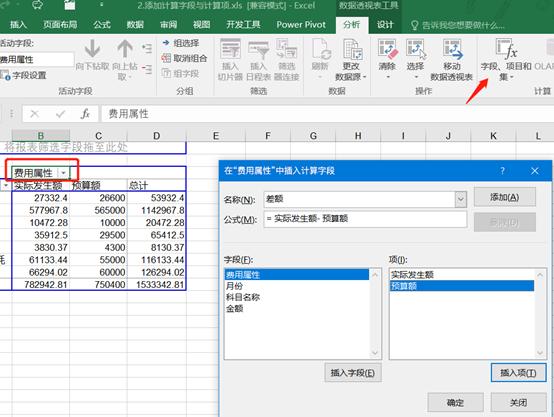Expand the 费用属性 filter dropdown in pivot table
This screenshot has width=554, height=417.
[63, 173]
